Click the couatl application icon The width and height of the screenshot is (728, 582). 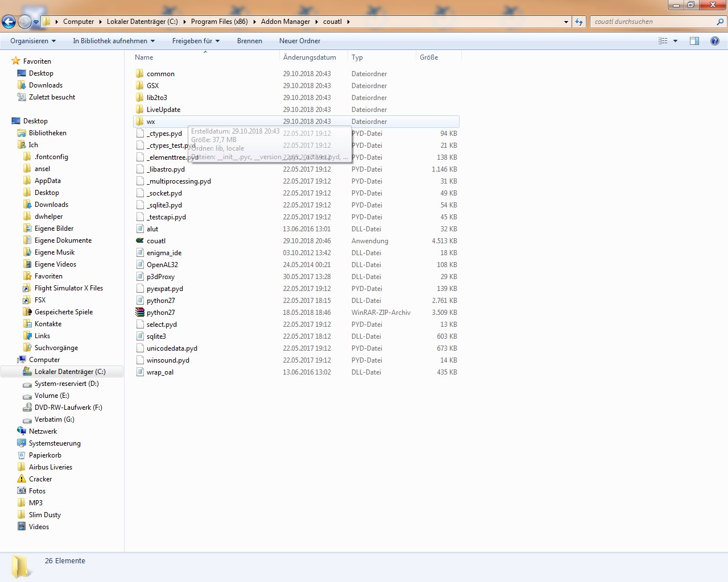click(140, 241)
